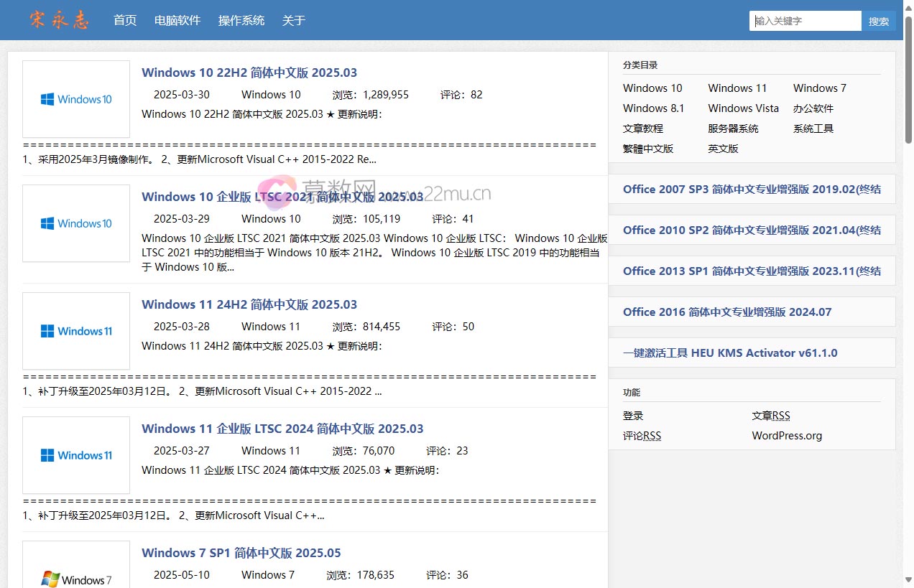Go to the 首页 menu item

(125, 20)
